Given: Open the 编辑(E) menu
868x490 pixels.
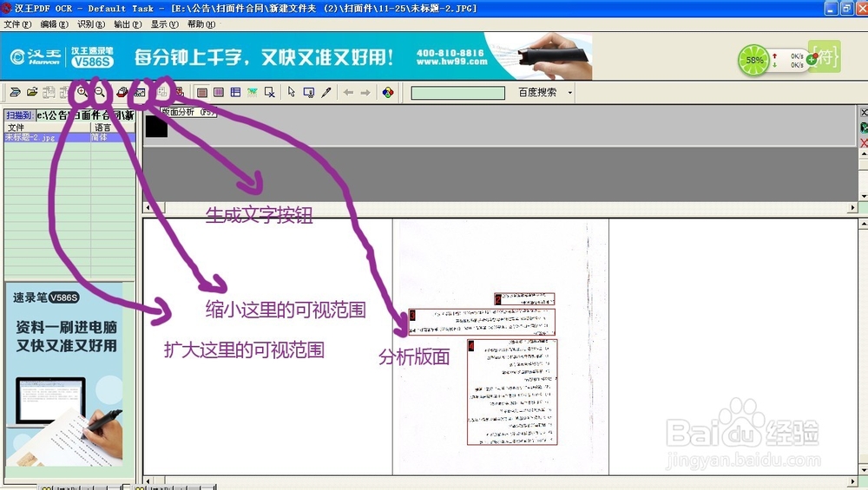Looking at the screenshot, I should click(x=54, y=24).
